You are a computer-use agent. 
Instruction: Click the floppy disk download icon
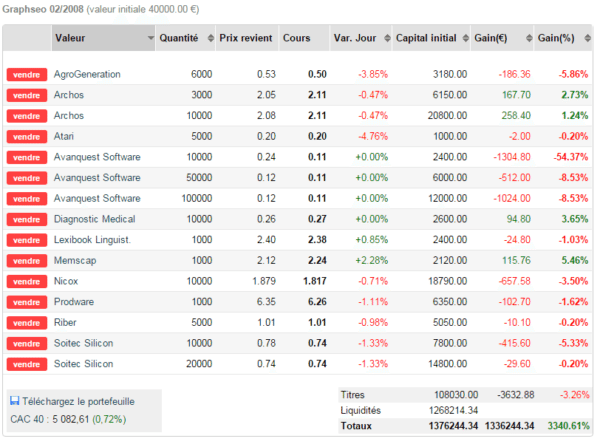coord(15,401)
